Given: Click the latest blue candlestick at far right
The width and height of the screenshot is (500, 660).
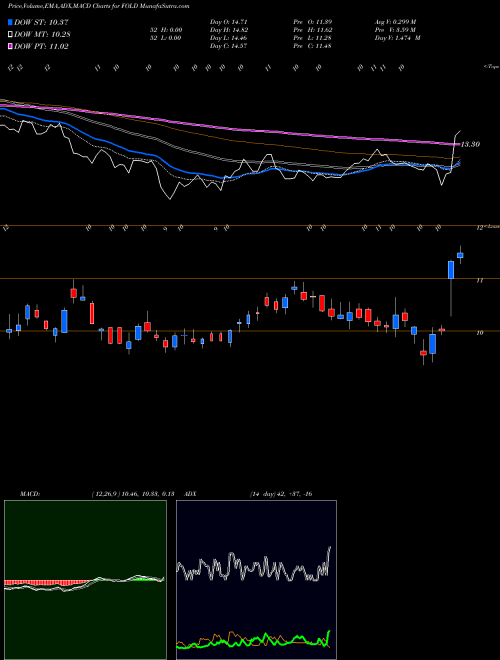Looking at the screenshot, I should coord(460,255).
